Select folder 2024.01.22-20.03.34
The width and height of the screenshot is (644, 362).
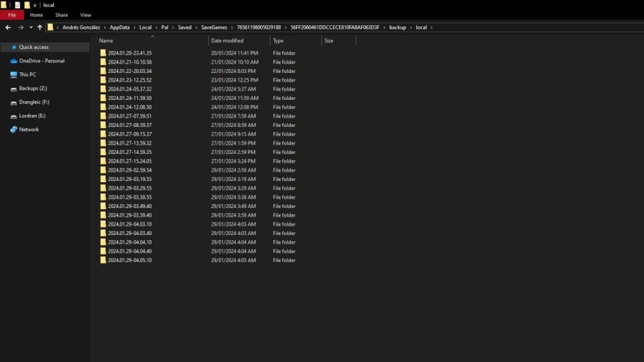(130, 71)
